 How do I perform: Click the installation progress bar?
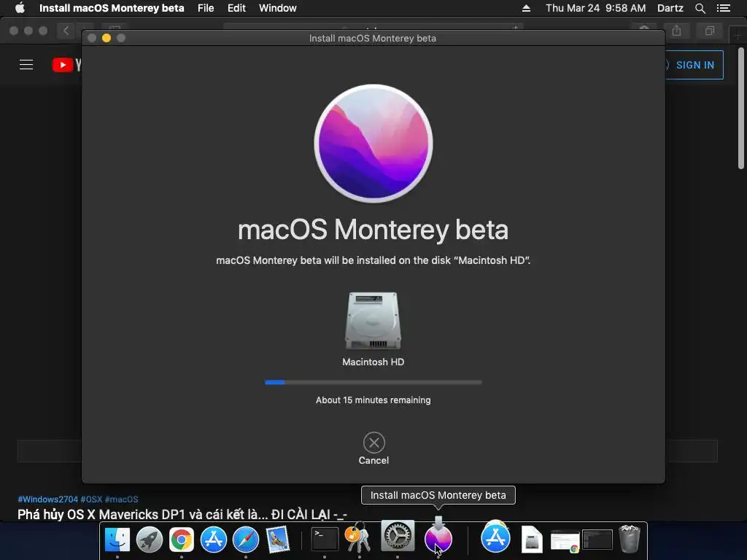(x=373, y=382)
